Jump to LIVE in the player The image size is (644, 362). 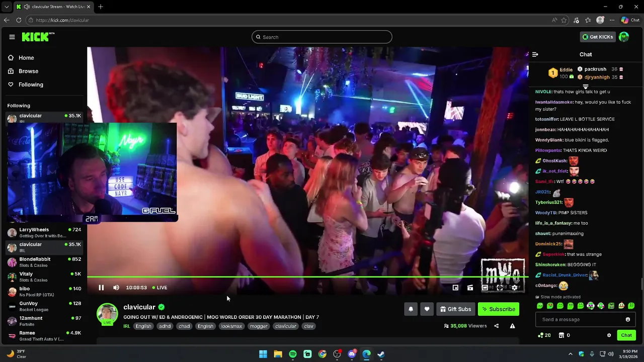160,288
